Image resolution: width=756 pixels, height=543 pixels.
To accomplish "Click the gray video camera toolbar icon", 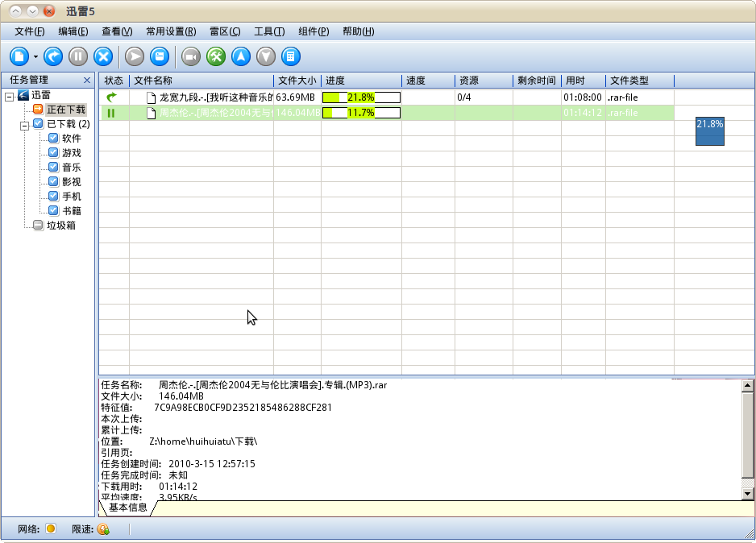I will pos(191,56).
